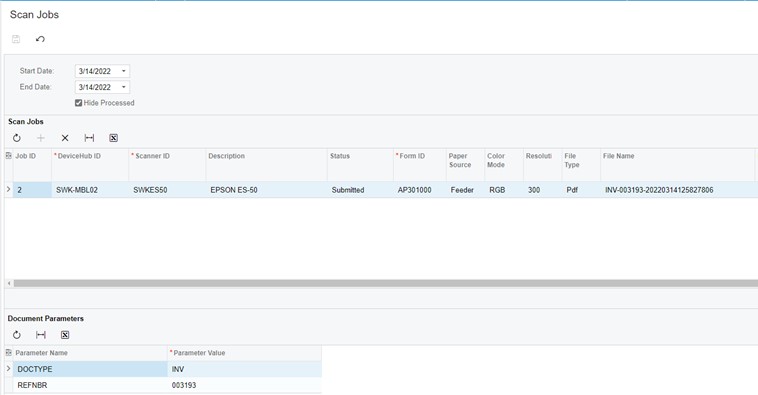This screenshot has height=395, width=758.
Task: Open the End Date dropdown
Action: [x=124, y=87]
